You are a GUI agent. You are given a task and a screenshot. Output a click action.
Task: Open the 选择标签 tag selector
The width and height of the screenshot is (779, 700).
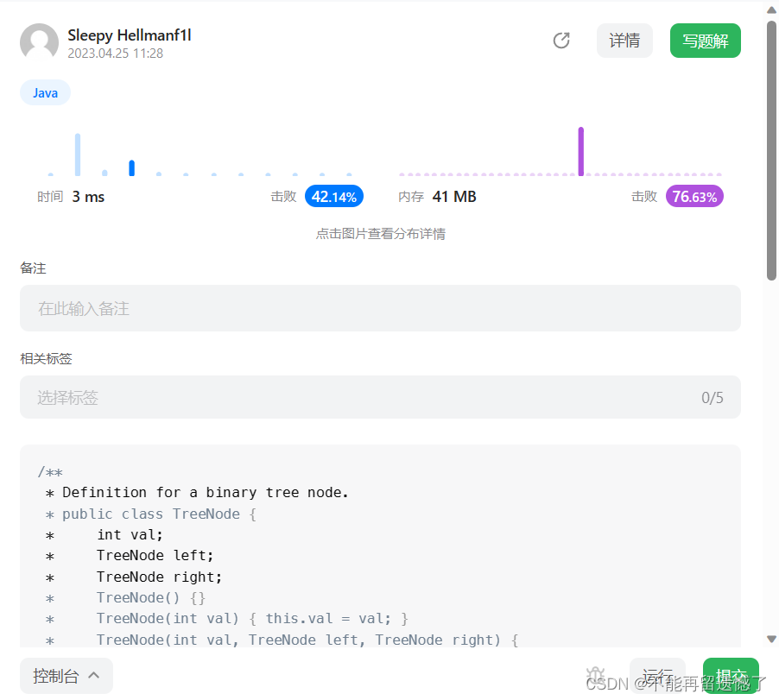(x=380, y=397)
